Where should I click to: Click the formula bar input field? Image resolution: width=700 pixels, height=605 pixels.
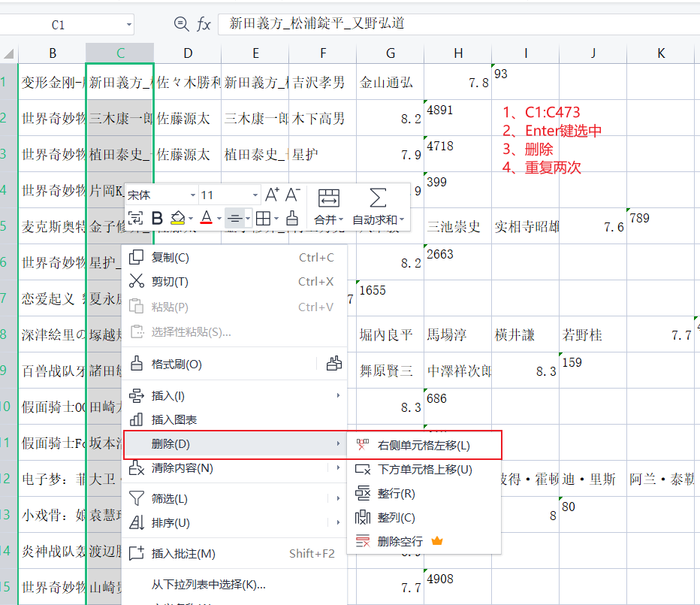(459, 24)
